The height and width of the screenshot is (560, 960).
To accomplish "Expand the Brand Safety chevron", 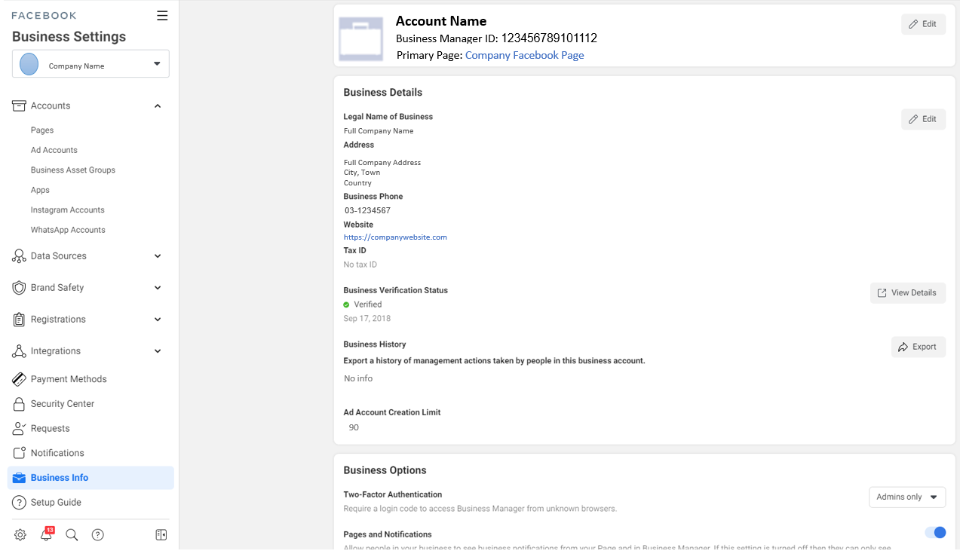I will coord(158,288).
